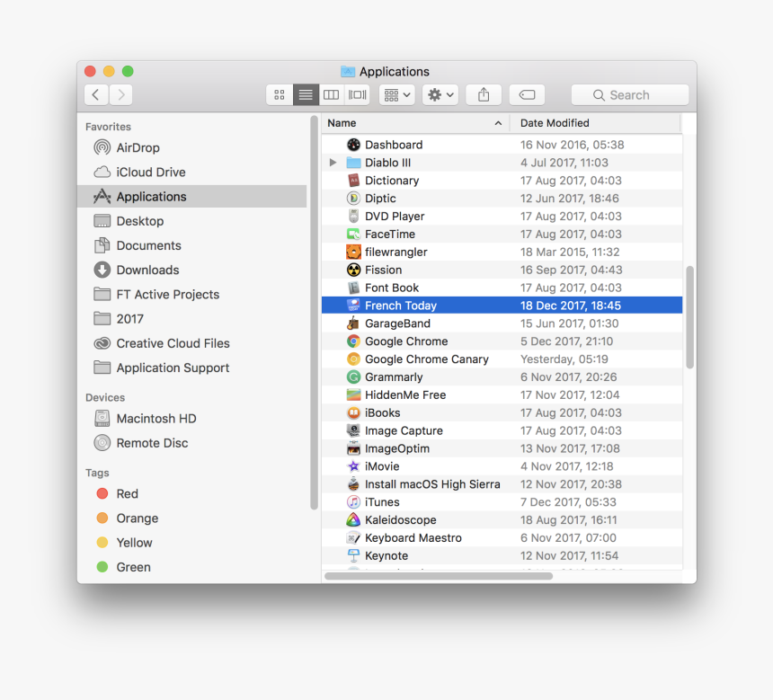Click the Share toolbar button
773x700 pixels.
click(484, 94)
